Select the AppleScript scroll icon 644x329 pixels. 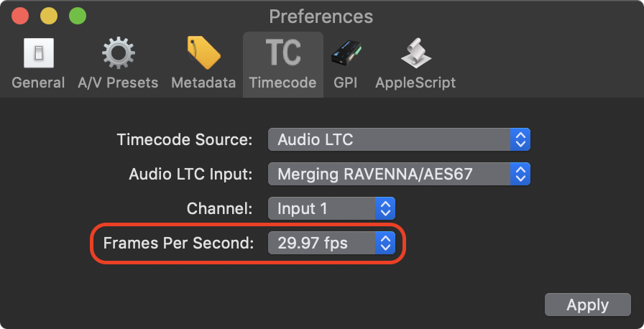click(415, 53)
